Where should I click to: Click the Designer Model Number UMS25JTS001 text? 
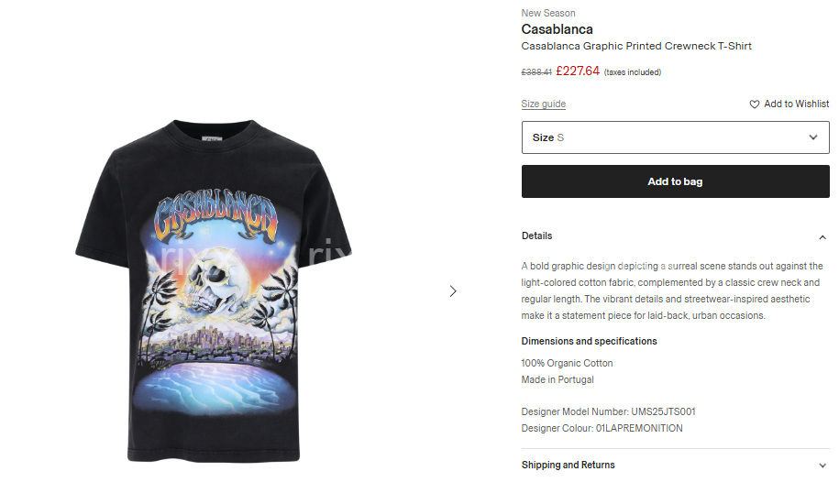(x=608, y=411)
